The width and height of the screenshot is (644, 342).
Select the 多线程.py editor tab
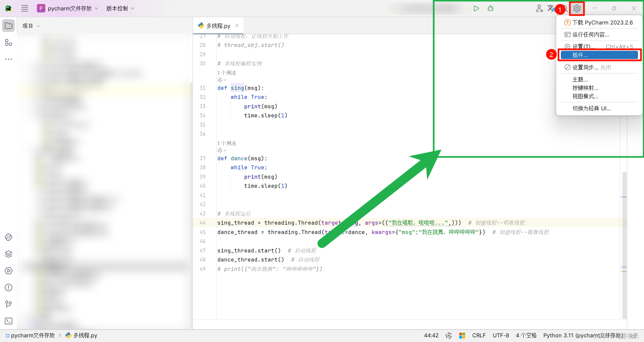coord(218,26)
